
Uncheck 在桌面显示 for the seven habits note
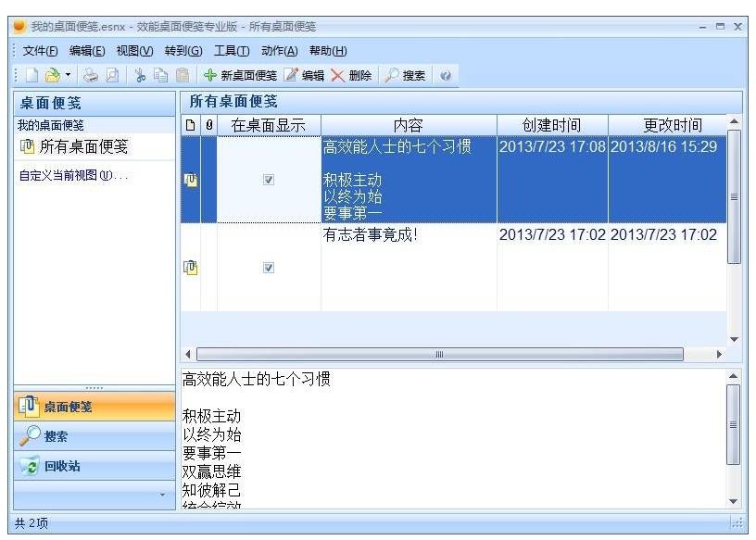pos(267,180)
